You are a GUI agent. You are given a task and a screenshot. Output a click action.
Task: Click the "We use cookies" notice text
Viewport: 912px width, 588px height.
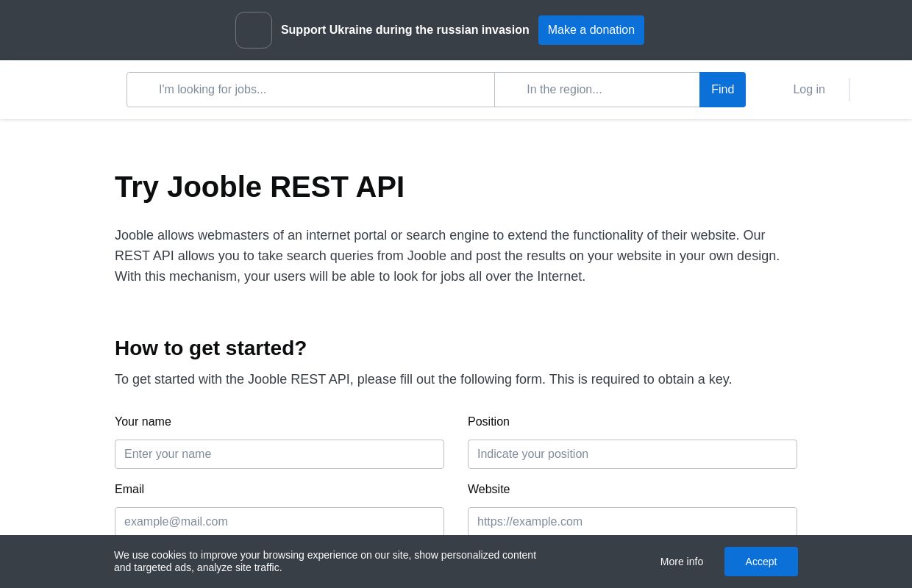tap(325, 562)
